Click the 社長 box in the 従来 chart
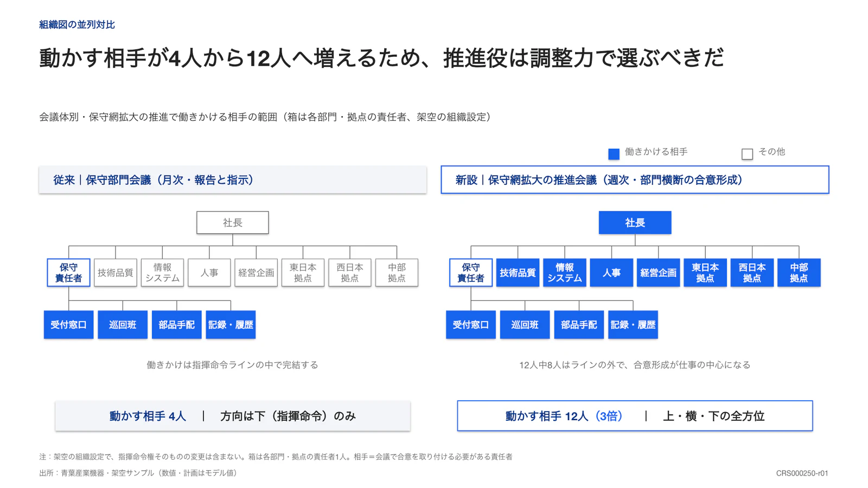The width and height of the screenshot is (868, 488). (233, 223)
